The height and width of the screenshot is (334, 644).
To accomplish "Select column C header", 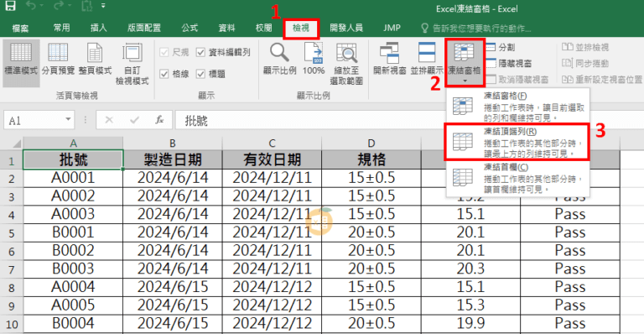I will pos(272,143).
